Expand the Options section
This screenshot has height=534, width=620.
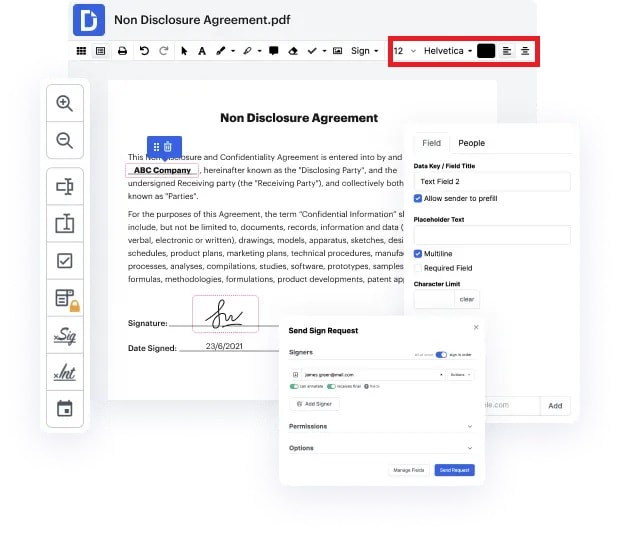(381, 448)
